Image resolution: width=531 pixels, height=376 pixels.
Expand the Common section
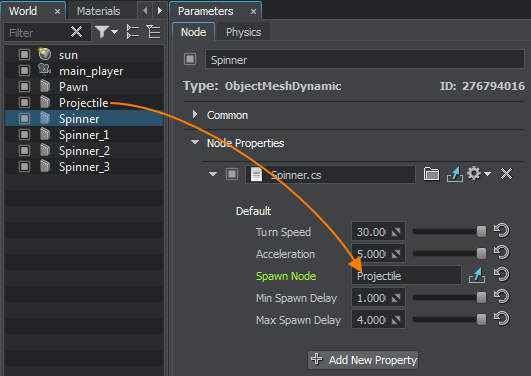(x=195, y=114)
